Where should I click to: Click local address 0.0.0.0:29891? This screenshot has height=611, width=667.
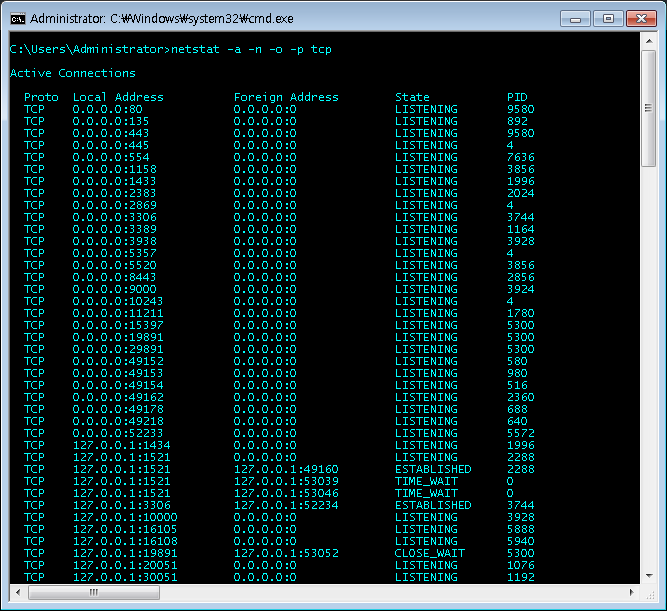click(118, 349)
